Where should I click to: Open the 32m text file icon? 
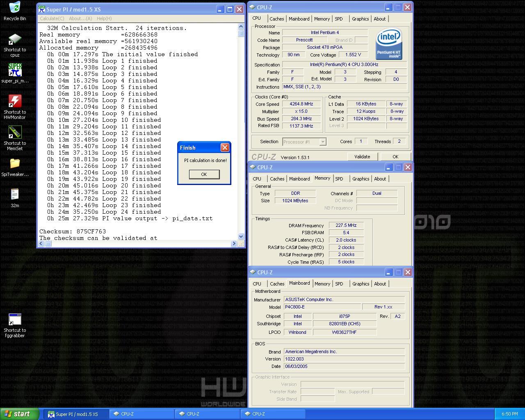tap(15, 195)
